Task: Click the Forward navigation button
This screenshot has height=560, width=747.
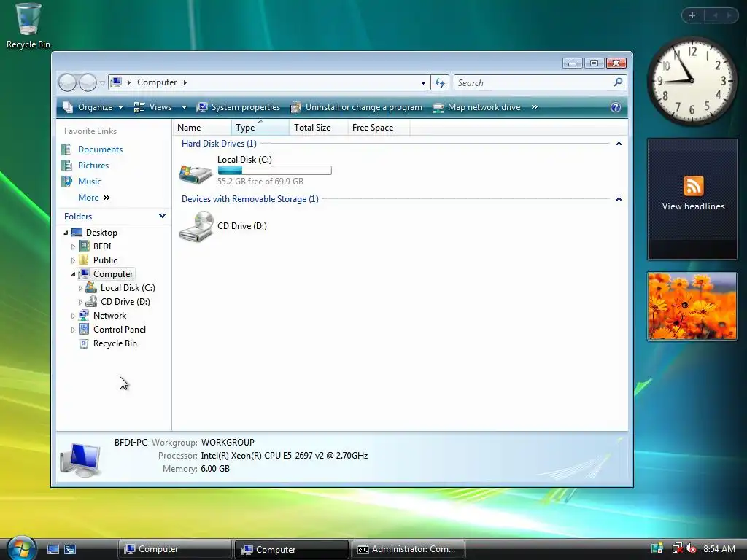Action: [88, 83]
